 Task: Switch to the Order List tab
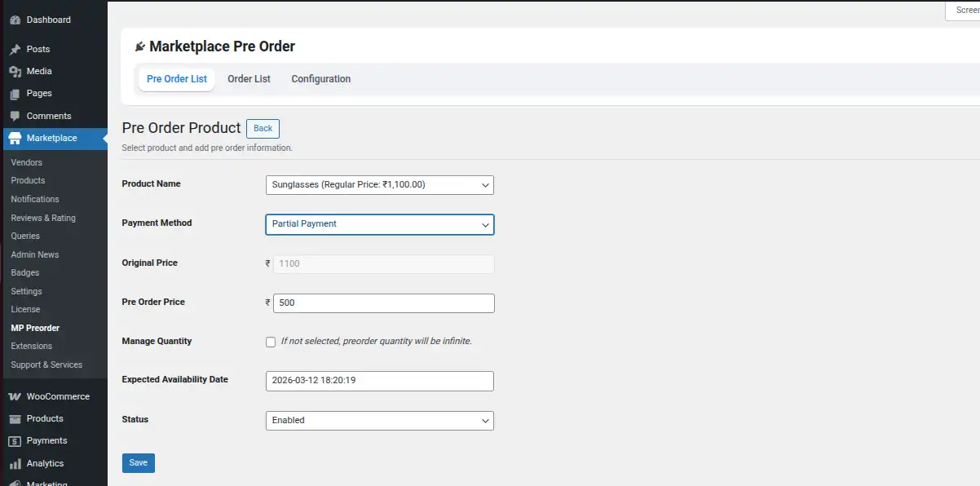coord(249,78)
